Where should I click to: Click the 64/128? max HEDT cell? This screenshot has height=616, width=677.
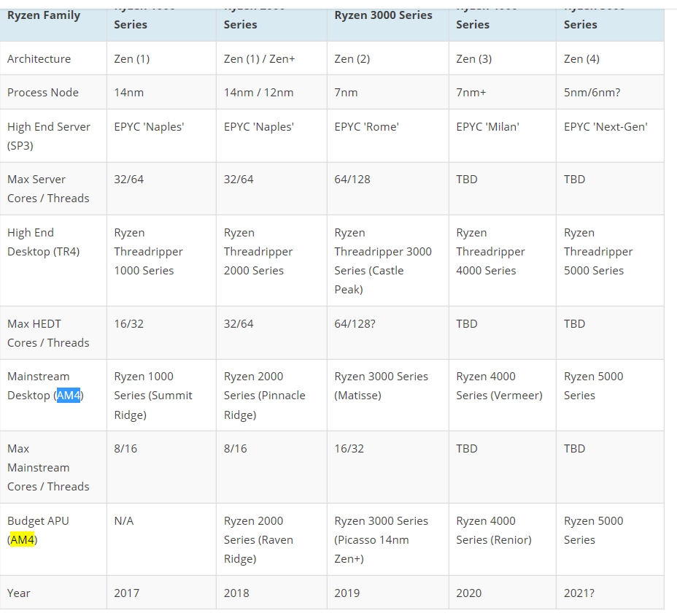coord(355,324)
